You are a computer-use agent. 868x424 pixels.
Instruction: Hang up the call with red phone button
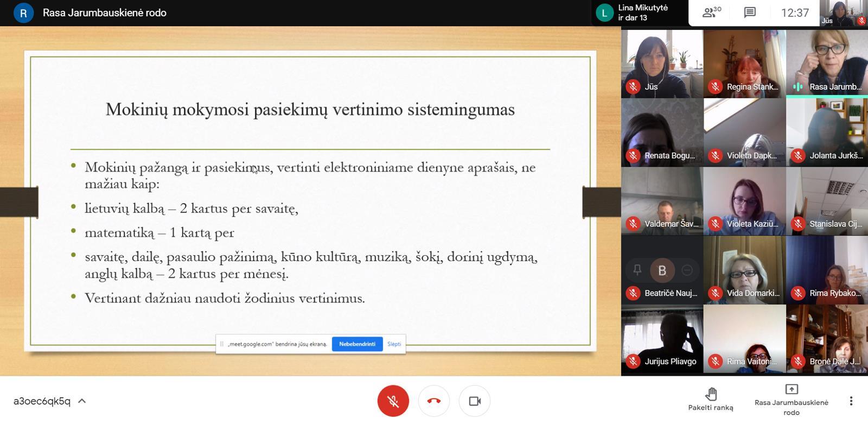[x=433, y=401]
